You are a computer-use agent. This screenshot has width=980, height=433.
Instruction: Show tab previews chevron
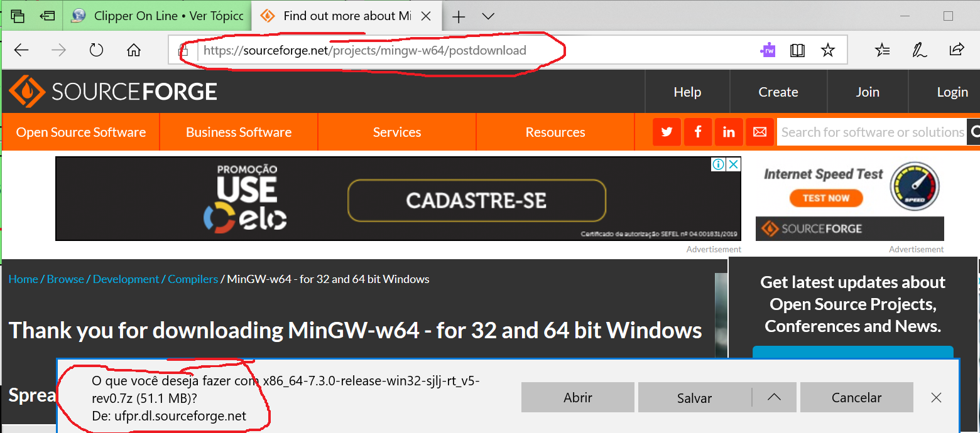pyautogui.click(x=487, y=16)
